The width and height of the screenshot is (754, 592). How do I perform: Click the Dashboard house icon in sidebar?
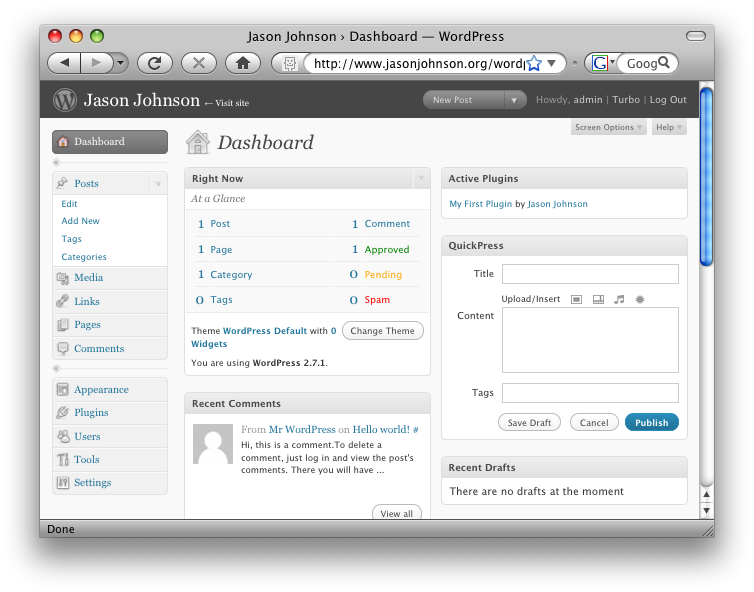coord(63,142)
